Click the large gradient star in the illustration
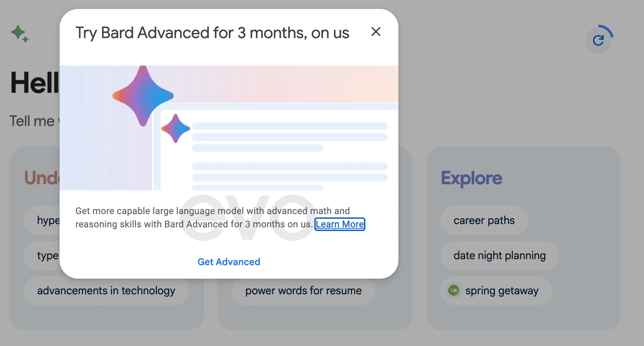644x346 pixels. (x=143, y=96)
